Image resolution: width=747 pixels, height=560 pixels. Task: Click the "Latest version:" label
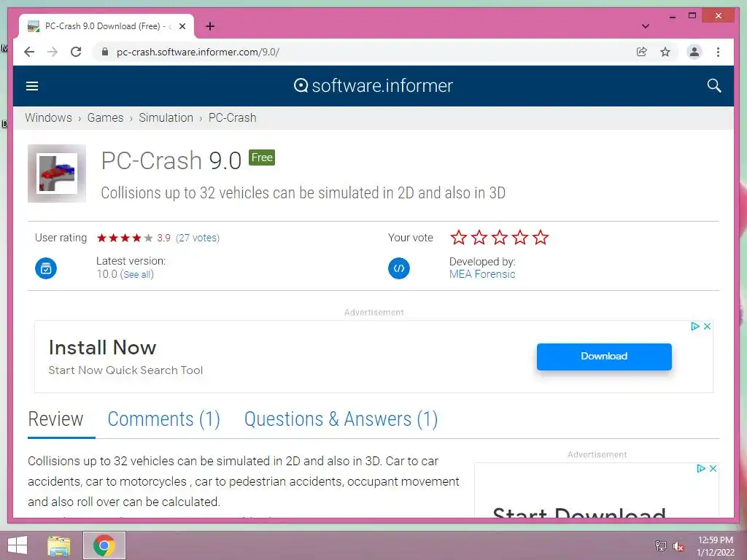131,261
